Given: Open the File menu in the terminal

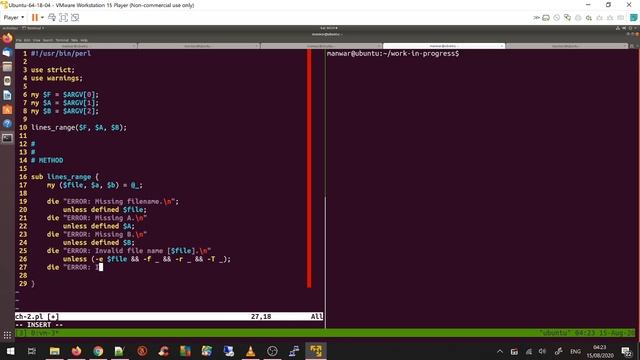Looking at the screenshot, I should click(x=19, y=40).
